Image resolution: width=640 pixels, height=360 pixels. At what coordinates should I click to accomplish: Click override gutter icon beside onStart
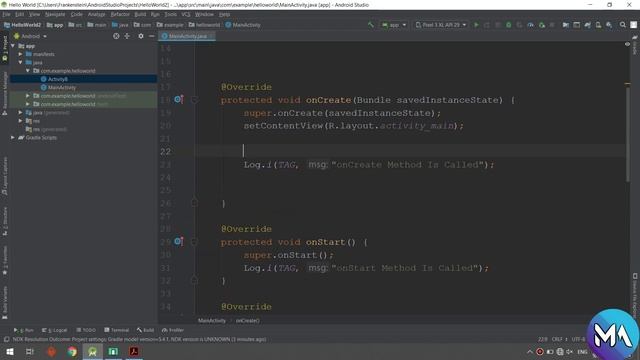178,241
